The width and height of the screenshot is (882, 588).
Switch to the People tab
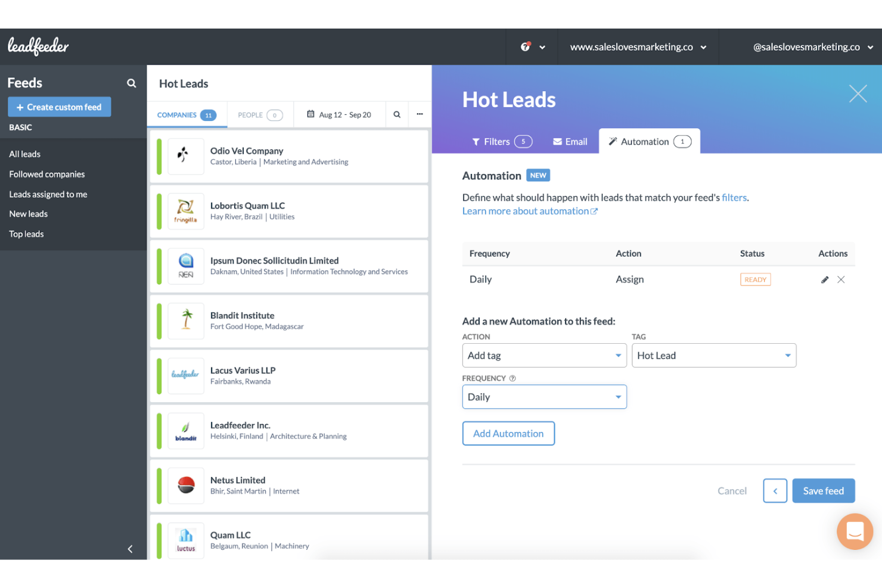coord(260,115)
